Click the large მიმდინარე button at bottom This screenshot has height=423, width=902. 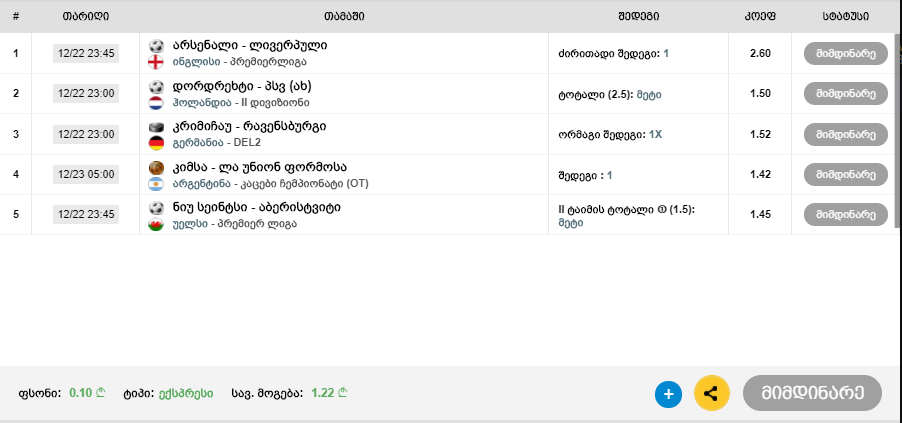pos(812,393)
